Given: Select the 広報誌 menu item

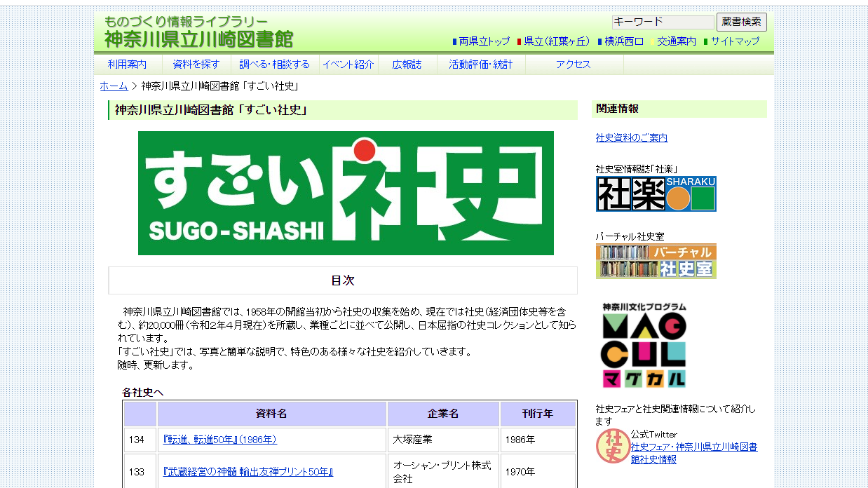Looking at the screenshot, I should pyautogui.click(x=407, y=65).
